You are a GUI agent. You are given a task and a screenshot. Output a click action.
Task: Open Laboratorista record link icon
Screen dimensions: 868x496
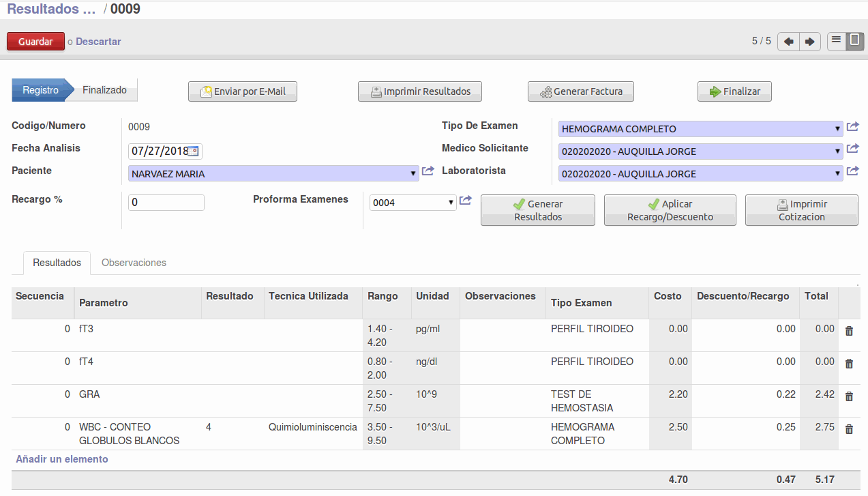853,171
